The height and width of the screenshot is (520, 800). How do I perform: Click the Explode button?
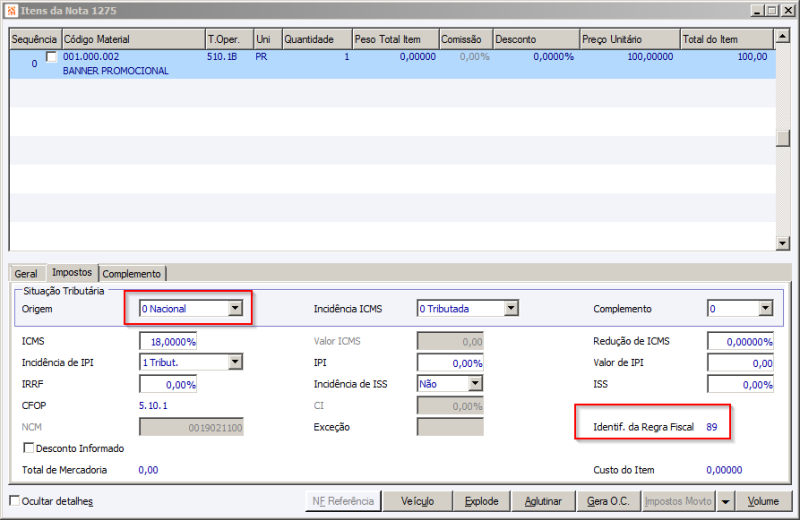(482, 501)
